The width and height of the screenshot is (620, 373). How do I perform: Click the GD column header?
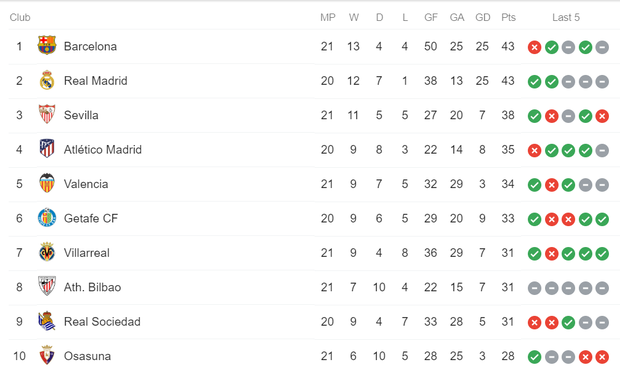(482, 17)
